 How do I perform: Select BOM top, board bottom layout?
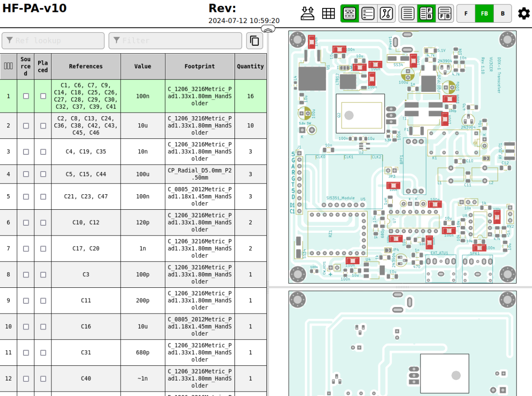[x=445, y=13]
